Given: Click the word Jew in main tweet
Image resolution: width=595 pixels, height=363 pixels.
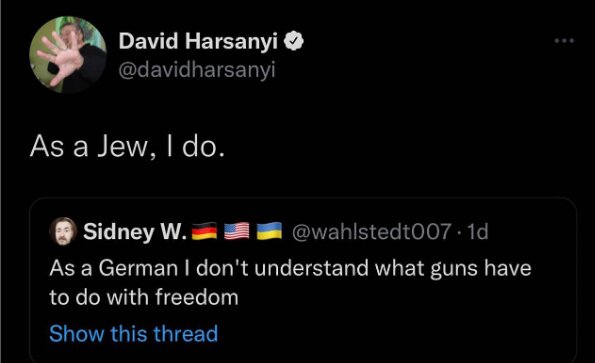Looking at the screenshot, I should tap(124, 146).
